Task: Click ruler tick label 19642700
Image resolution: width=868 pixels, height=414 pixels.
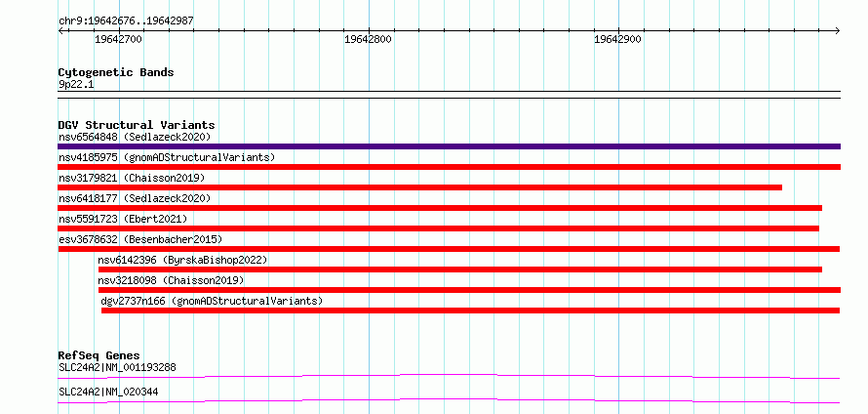Action: pyautogui.click(x=118, y=39)
